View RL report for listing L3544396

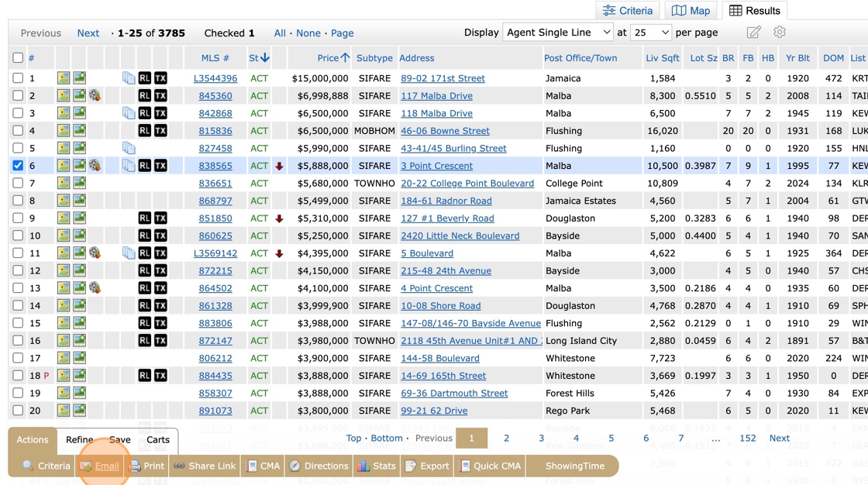tap(144, 77)
